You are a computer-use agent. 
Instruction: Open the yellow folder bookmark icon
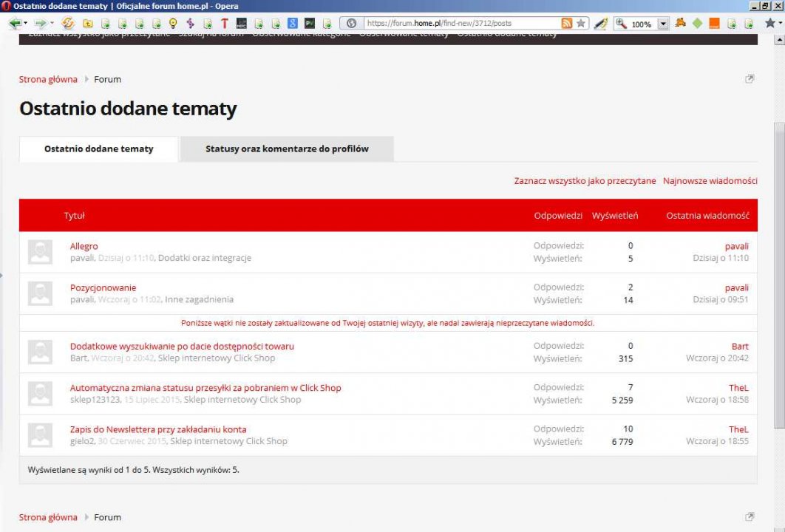88,23
